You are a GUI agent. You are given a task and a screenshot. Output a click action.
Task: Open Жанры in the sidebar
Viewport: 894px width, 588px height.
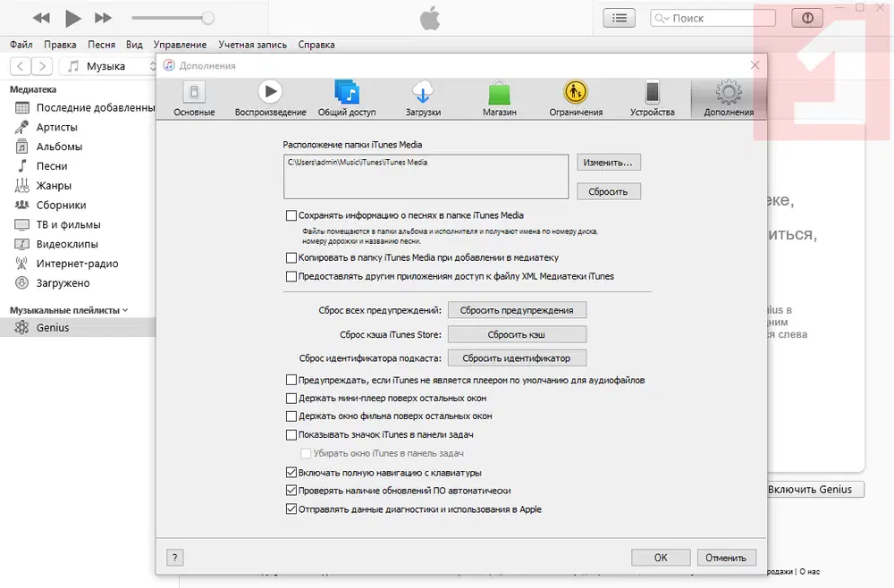[x=78, y=185]
